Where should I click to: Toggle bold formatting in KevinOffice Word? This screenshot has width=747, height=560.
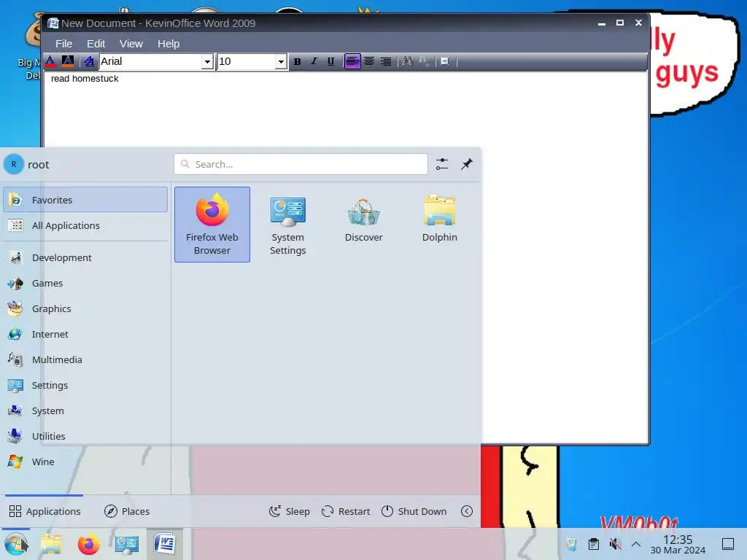tap(298, 61)
